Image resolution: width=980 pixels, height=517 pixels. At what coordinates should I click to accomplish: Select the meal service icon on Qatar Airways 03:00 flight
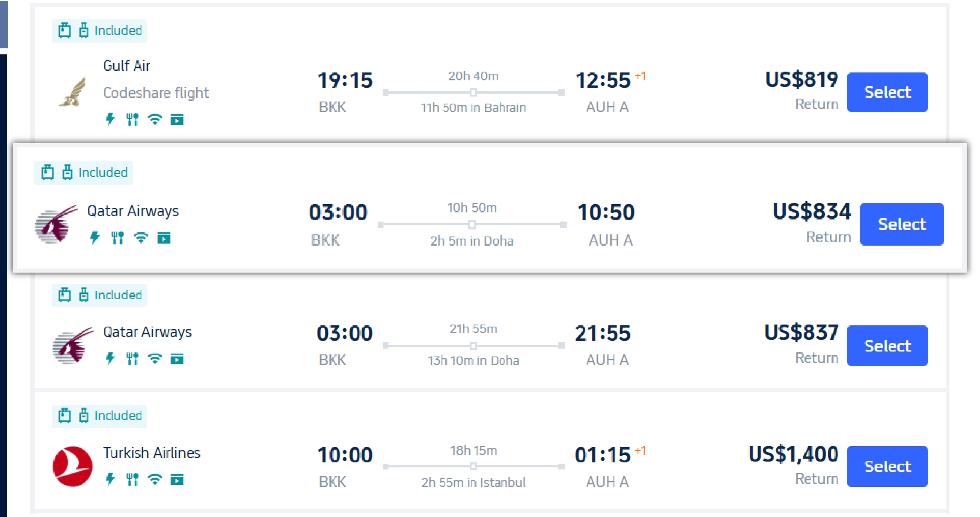point(118,238)
